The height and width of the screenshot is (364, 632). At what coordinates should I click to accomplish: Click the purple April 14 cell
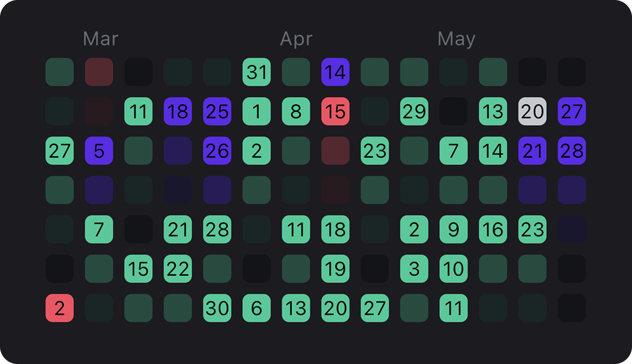click(335, 72)
